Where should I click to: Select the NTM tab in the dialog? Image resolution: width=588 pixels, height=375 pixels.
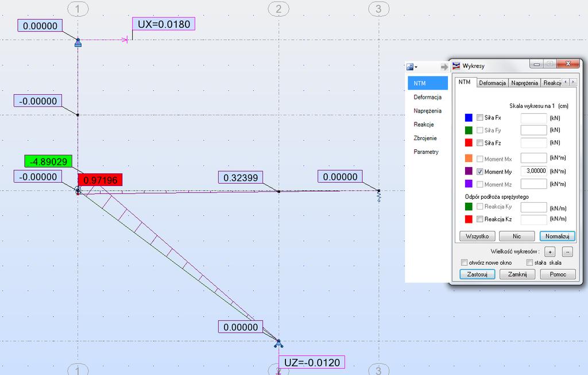[465, 82]
